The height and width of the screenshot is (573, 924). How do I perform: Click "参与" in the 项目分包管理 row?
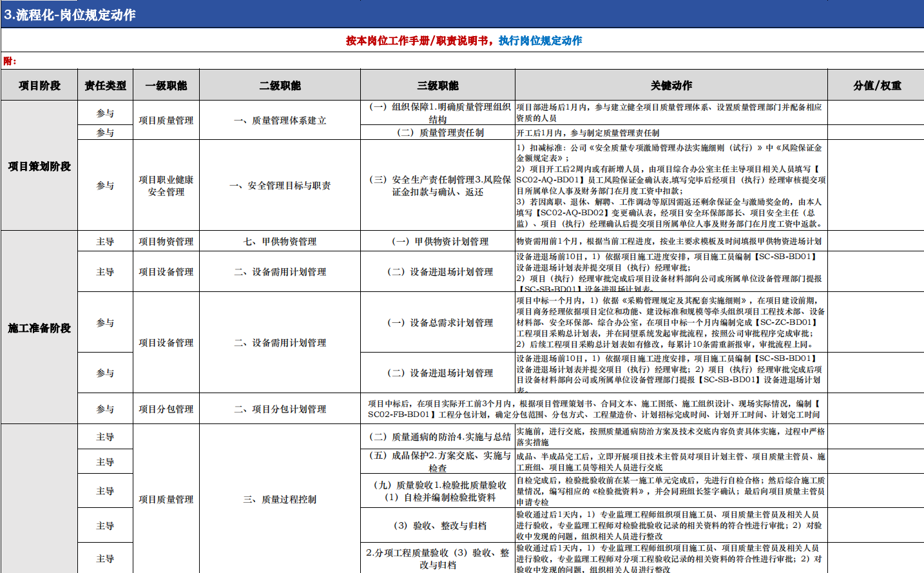(105, 409)
